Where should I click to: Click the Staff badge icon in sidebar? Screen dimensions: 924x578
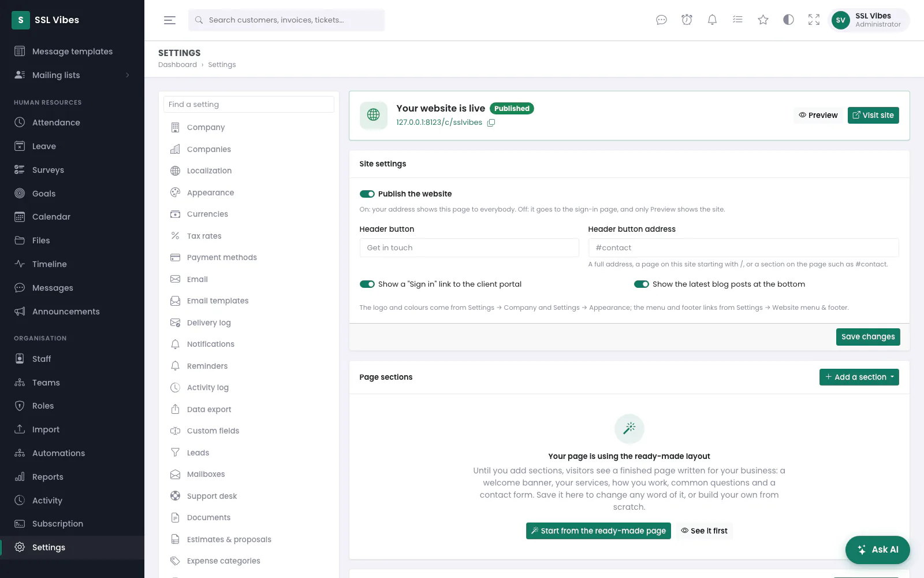(20, 359)
